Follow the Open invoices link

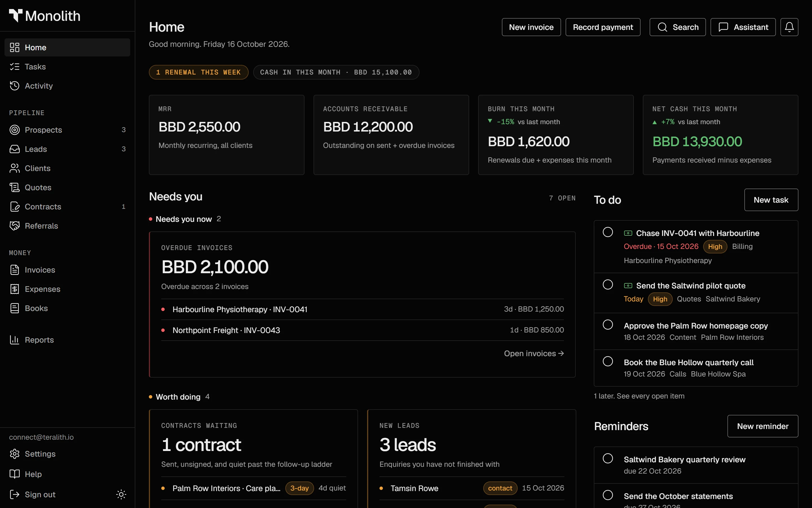[533, 353]
